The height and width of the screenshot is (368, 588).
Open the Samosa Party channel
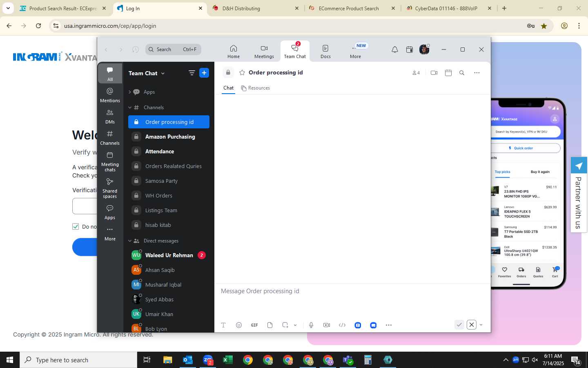(x=169, y=181)
